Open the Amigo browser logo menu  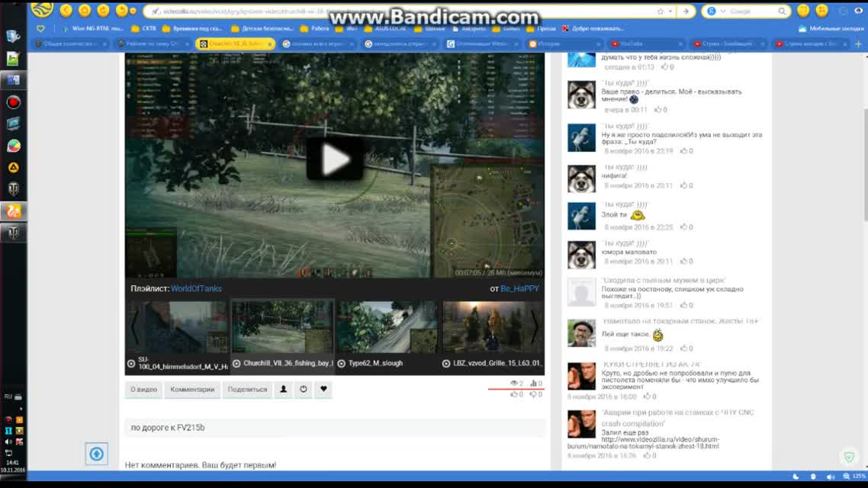click(42, 9)
